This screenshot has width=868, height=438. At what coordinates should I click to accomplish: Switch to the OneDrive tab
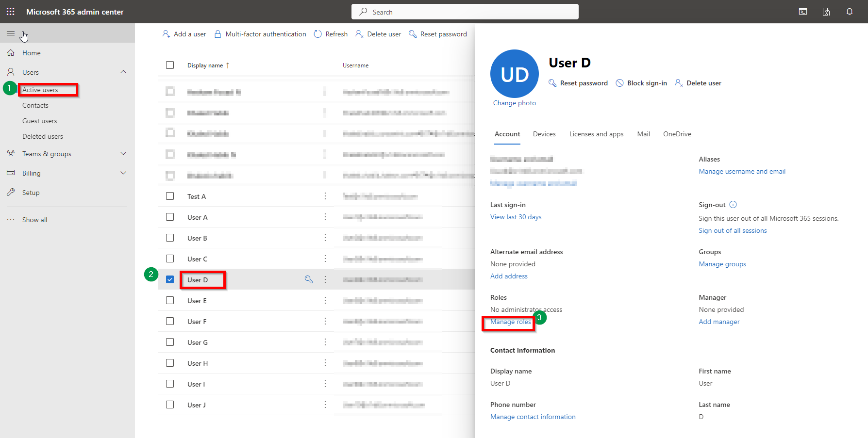[677, 134]
